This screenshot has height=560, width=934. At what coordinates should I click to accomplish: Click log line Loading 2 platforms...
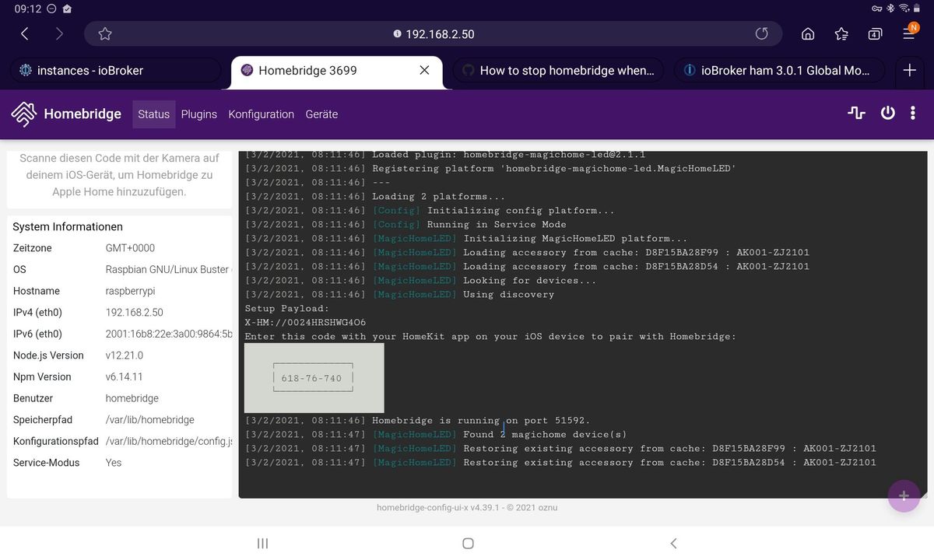[375, 196]
